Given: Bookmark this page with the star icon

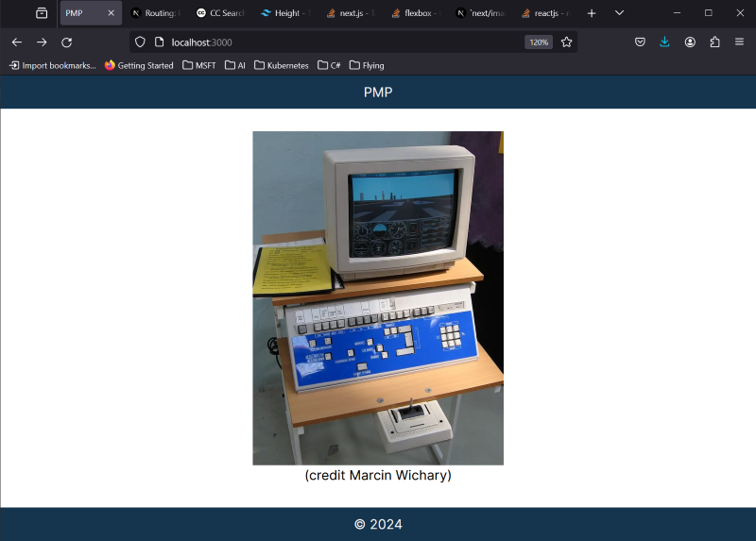Looking at the screenshot, I should [566, 42].
